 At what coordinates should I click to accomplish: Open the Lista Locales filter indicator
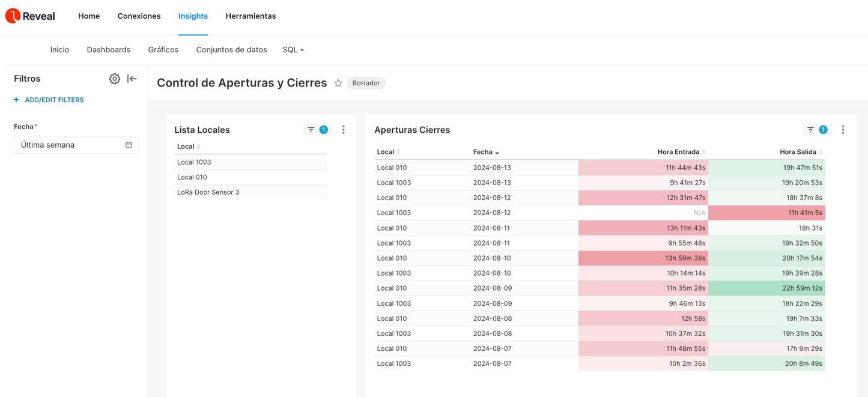[x=317, y=130]
